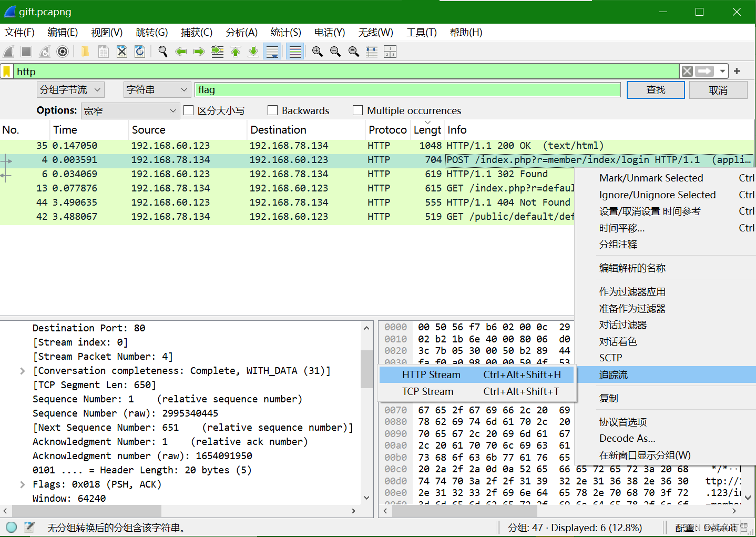This screenshot has height=537, width=756.
Task: Reload the capture file icon
Action: click(139, 52)
